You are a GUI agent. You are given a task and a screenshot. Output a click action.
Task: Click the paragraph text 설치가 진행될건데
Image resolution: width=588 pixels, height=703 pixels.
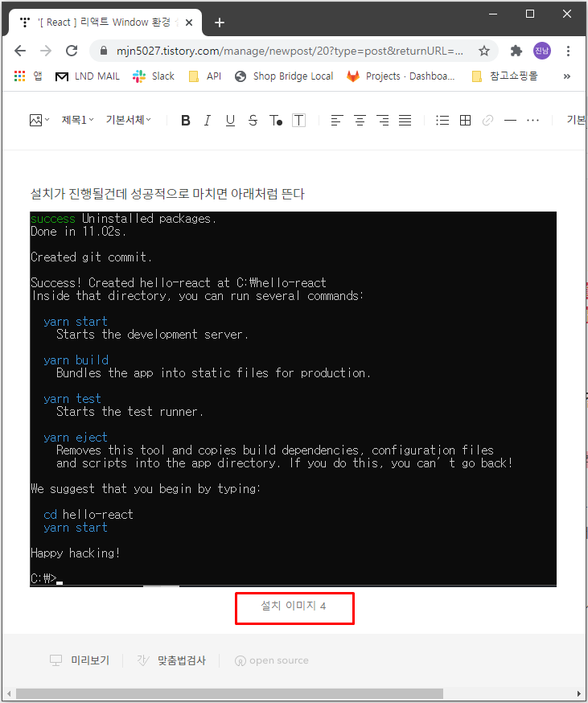(167, 194)
